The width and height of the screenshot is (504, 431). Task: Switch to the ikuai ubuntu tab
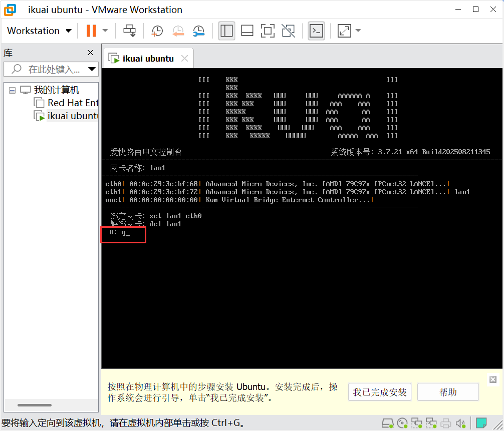148,59
